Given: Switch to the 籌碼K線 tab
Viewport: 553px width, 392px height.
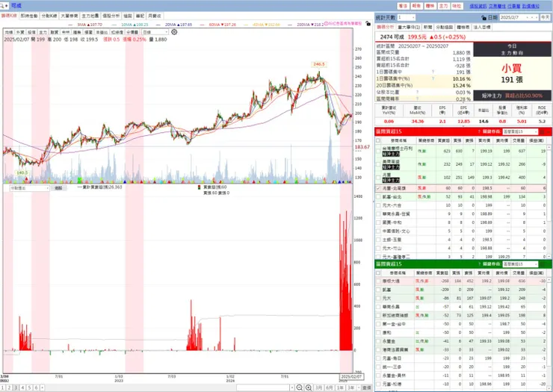Looking at the screenshot, I should pos(9,16).
